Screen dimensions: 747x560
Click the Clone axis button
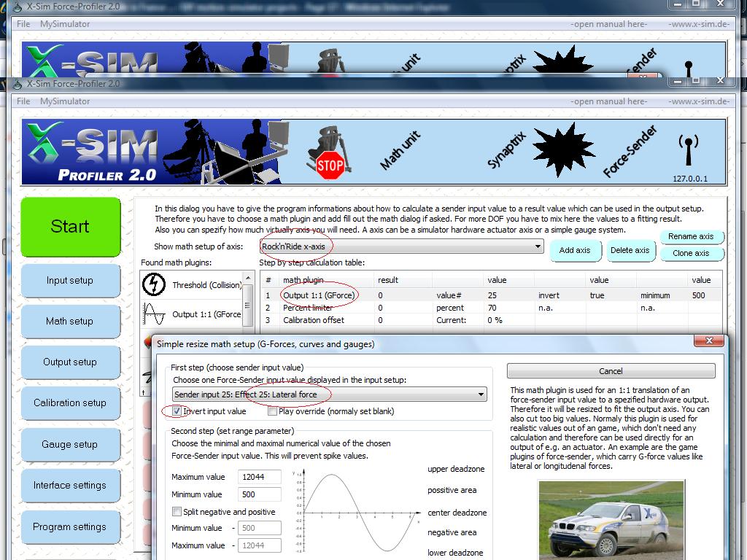click(x=691, y=253)
